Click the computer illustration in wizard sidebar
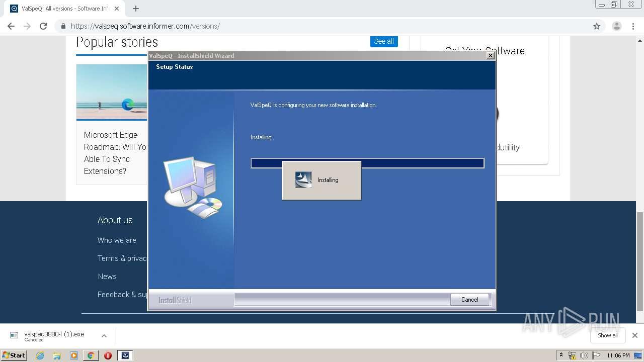Image resolution: width=644 pixels, height=362 pixels. pos(193,187)
